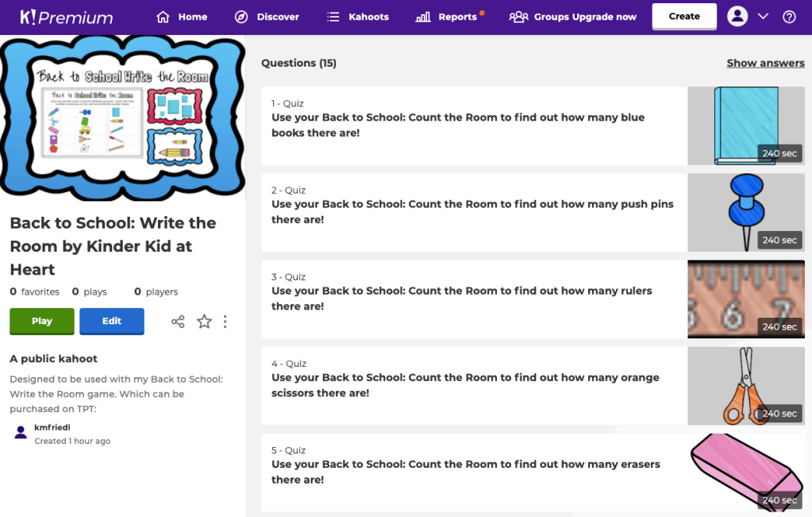Open the three-dot more options menu
The height and width of the screenshot is (517, 812).
click(225, 322)
